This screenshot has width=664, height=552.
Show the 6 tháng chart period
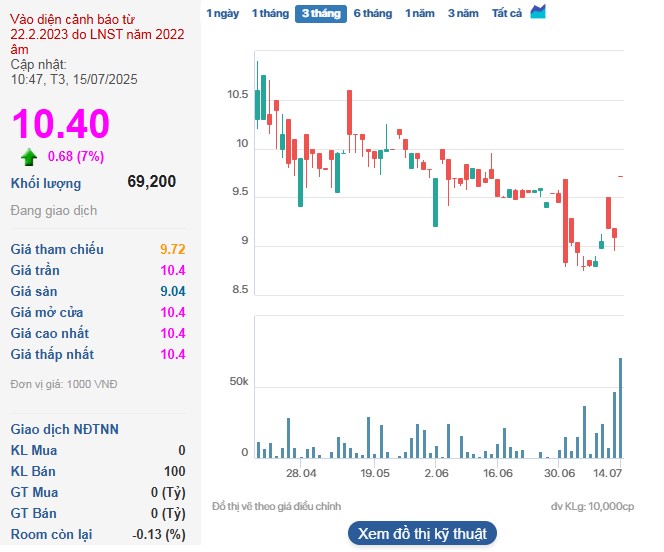(x=372, y=13)
